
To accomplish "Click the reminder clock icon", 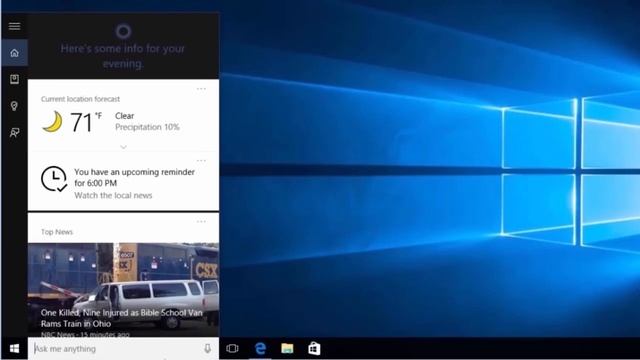I will (x=54, y=179).
